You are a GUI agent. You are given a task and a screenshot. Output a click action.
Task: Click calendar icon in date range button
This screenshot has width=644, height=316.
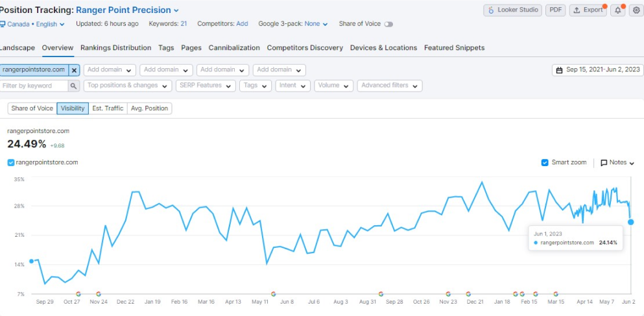pos(559,70)
